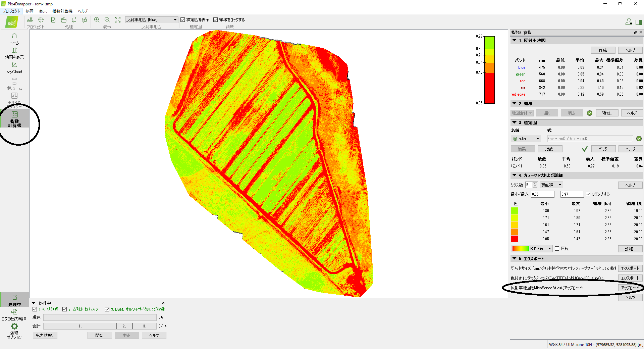Click the maximum value field 0.97
The image size is (644, 349).
pos(572,194)
